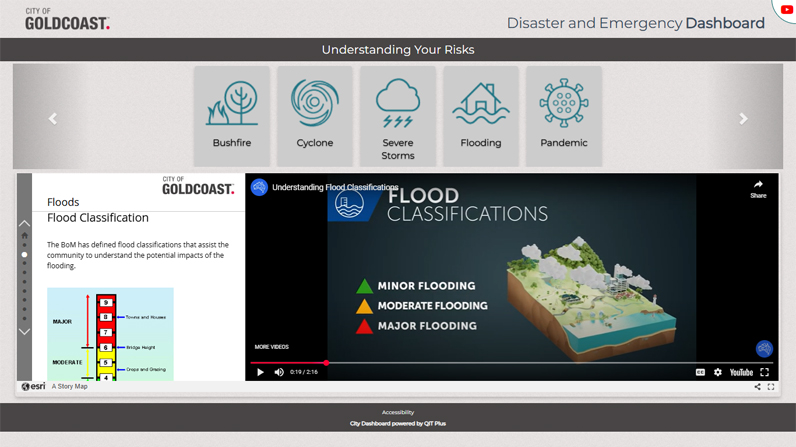Open the Severe Storms tile

point(398,116)
